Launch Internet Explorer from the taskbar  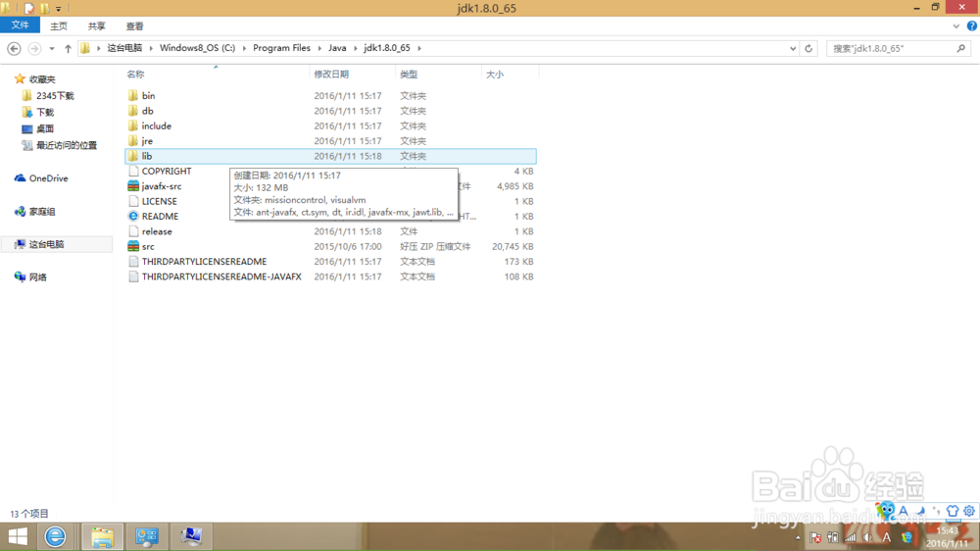pos(55,536)
